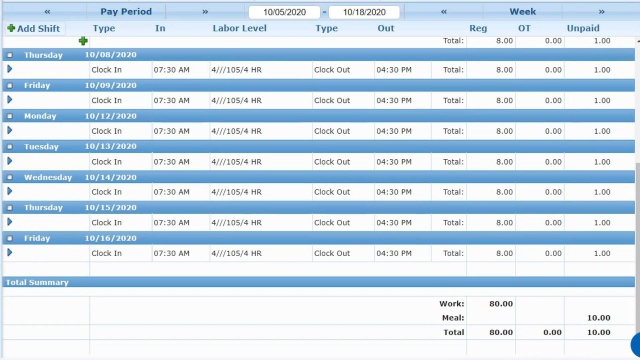Image resolution: width=640 pixels, height=360 pixels.
Task: Expand shift row arrow for Friday 10/09/2020
Action: click(x=10, y=100)
